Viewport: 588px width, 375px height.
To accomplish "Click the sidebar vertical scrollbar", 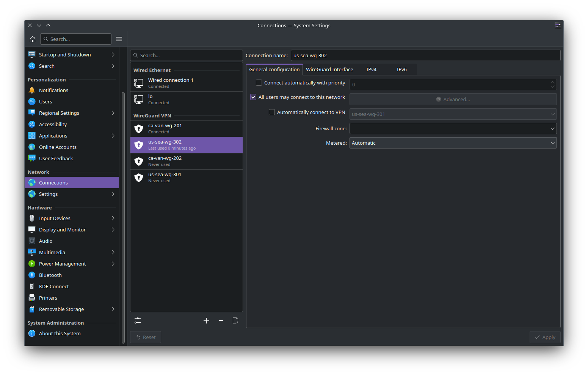I will coord(123,218).
